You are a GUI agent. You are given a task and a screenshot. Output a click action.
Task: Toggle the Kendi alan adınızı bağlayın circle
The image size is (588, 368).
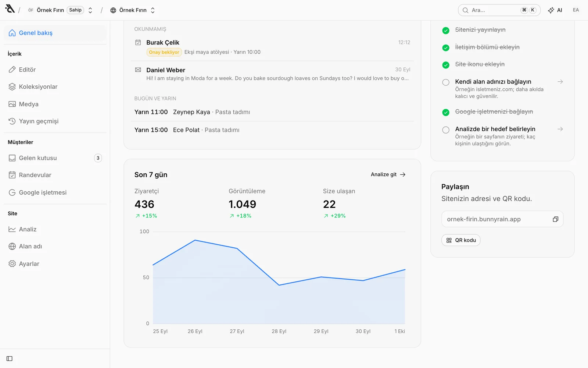point(446,82)
